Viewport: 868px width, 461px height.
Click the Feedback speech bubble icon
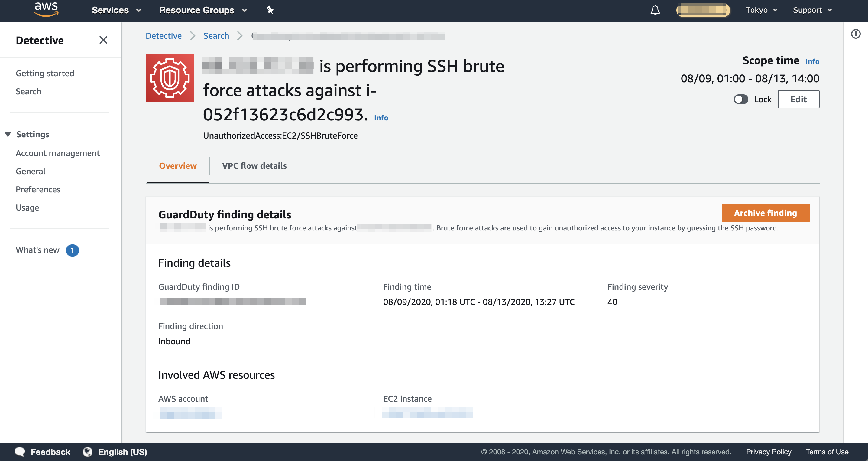(20, 452)
